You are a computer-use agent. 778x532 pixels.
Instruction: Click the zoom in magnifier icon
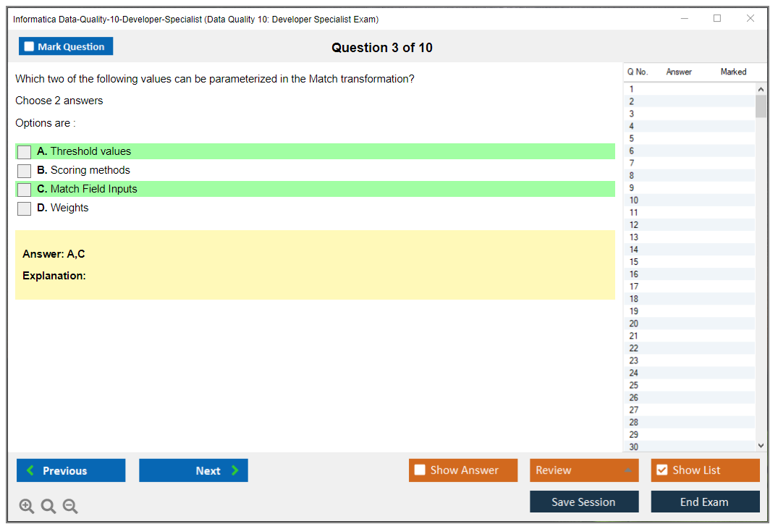(27, 507)
